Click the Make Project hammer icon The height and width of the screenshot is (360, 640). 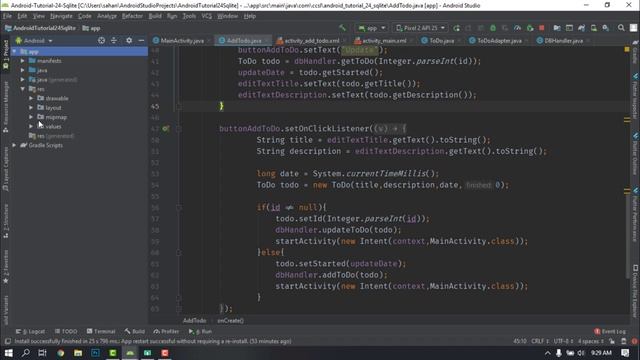point(342,28)
